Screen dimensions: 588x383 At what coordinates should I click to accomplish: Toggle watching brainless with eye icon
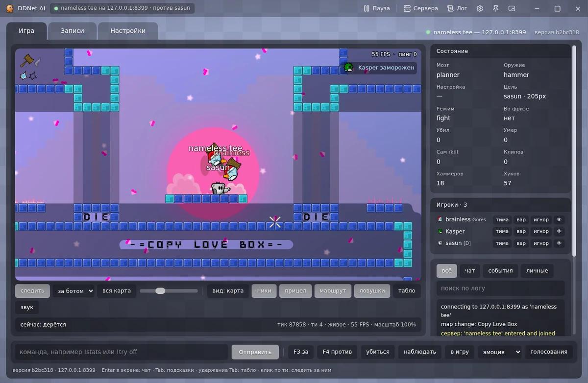[x=559, y=219]
